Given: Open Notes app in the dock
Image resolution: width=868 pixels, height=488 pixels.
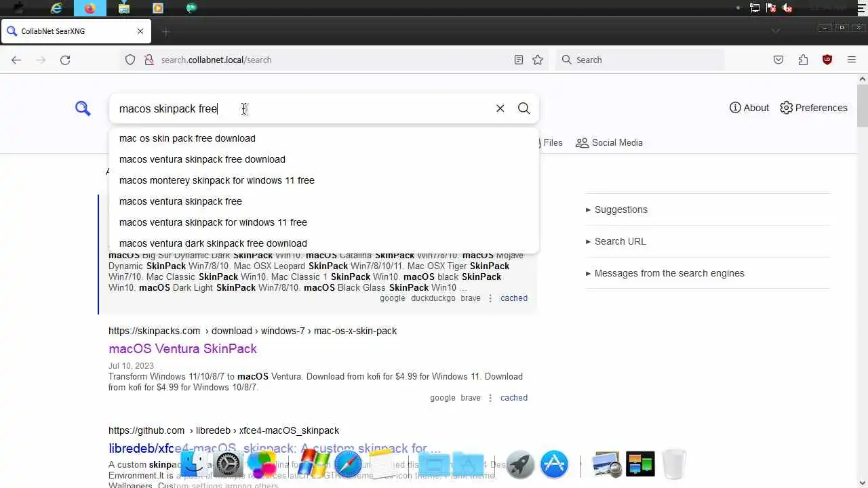Looking at the screenshot, I should click(x=381, y=464).
